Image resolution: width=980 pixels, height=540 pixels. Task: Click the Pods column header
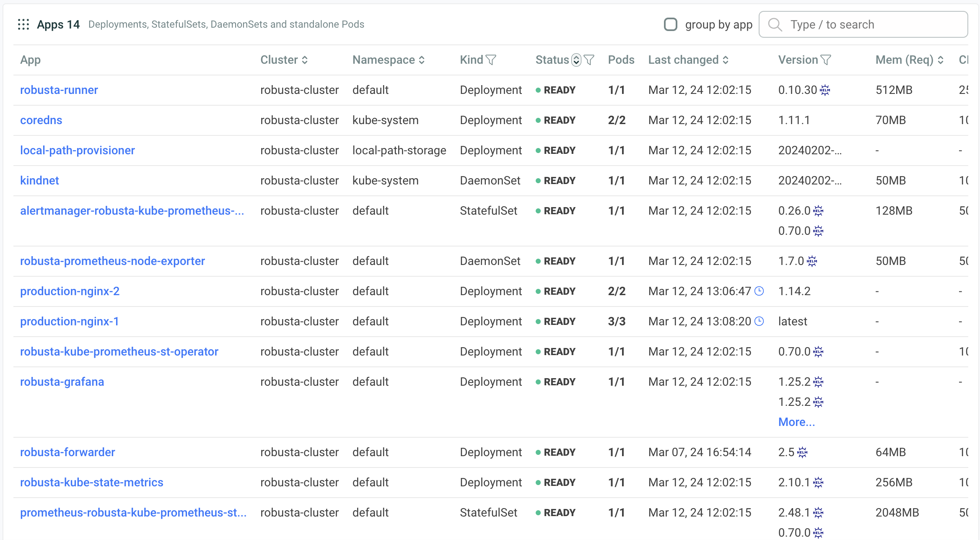621,60
